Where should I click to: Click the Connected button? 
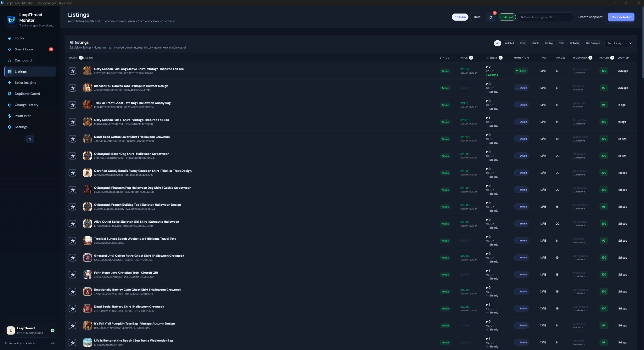[x=621, y=17]
